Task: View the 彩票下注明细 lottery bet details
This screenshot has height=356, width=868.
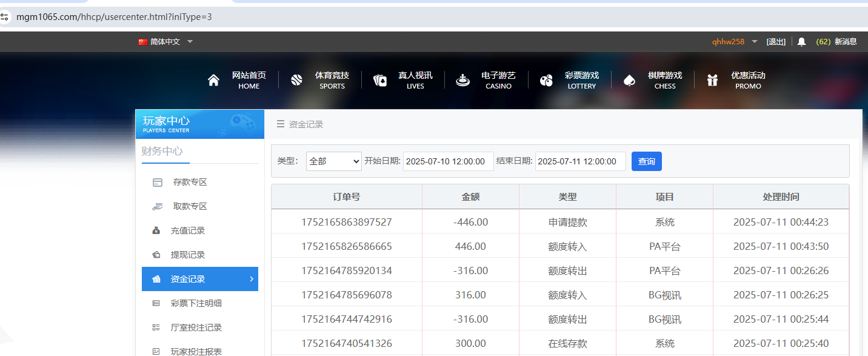Action: click(196, 303)
